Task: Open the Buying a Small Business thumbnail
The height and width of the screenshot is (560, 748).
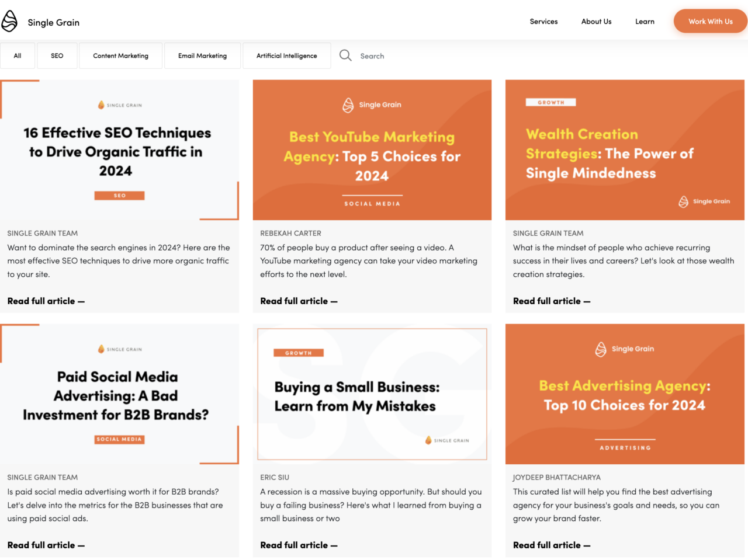Action: coord(372,394)
